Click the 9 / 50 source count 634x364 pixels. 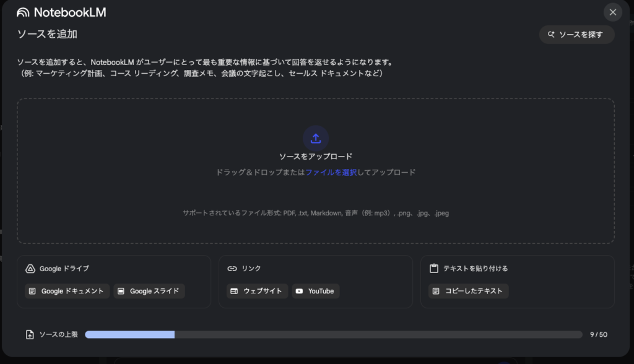coord(599,334)
